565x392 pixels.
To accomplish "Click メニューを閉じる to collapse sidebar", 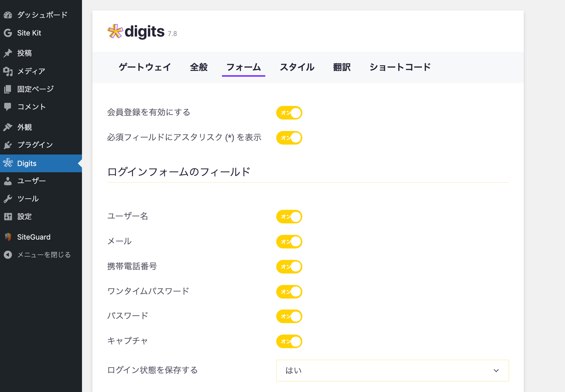I will 41,255.
